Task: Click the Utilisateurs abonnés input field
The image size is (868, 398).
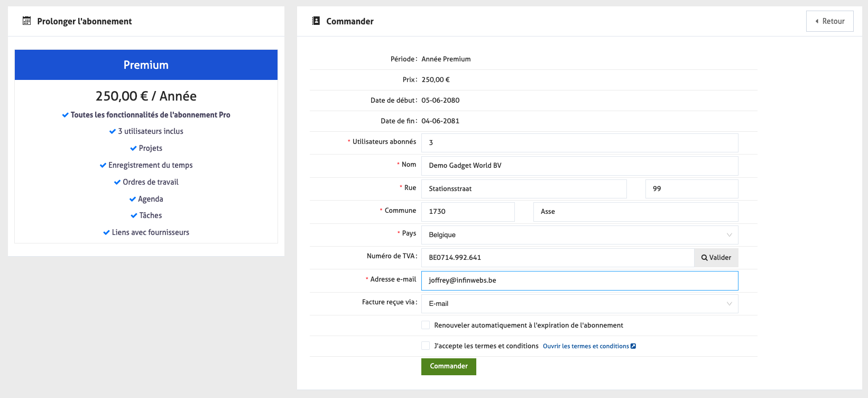Action: click(x=579, y=143)
